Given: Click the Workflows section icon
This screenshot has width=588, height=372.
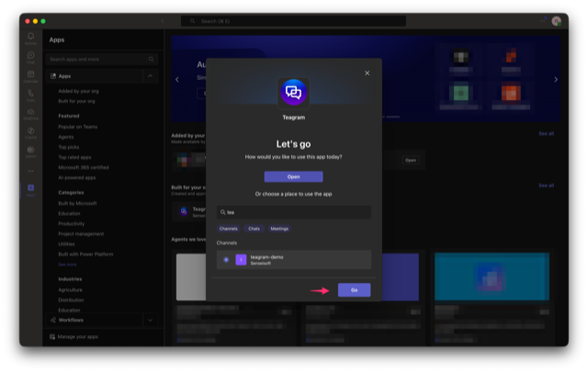Looking at the screenshot, I should [x=53, y=320].
